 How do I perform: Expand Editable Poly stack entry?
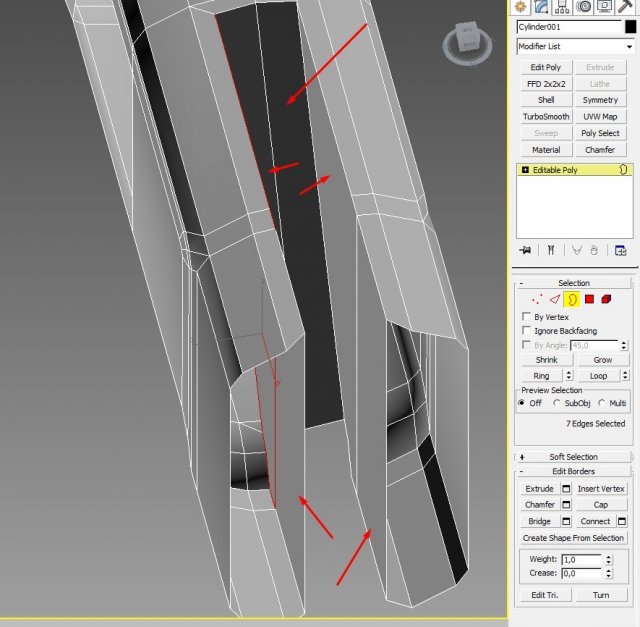(525, 171)
